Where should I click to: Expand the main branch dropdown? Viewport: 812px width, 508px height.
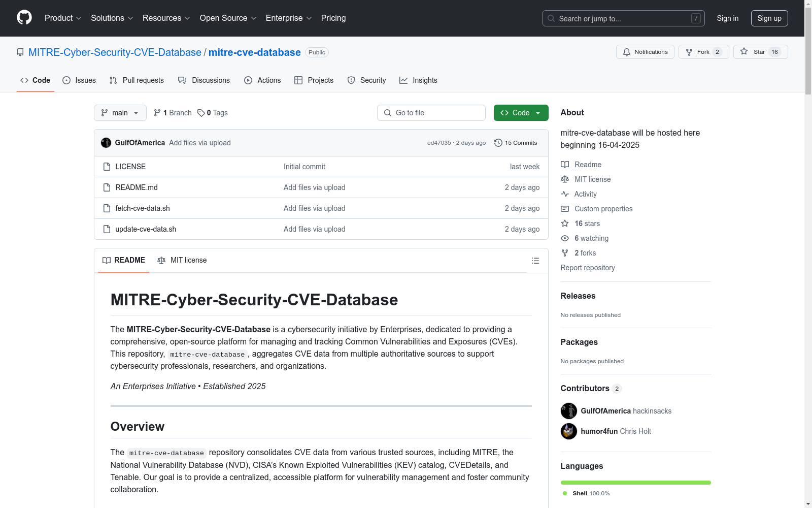[120, 113]
